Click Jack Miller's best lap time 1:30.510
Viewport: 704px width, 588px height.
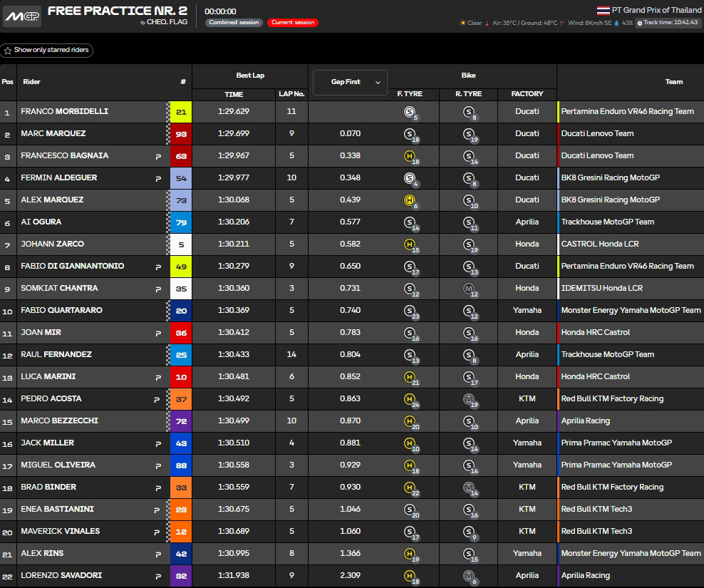pyautogui.click(x=234, y=443)
